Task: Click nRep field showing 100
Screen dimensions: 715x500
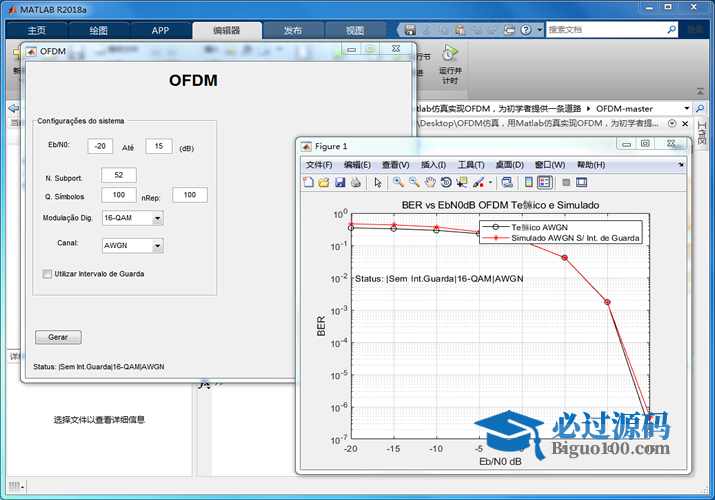Action: click(190, 195)
